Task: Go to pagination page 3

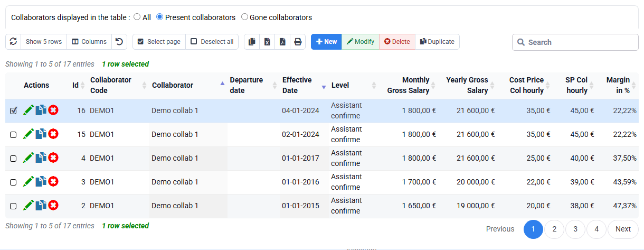Action: [575, 229]
